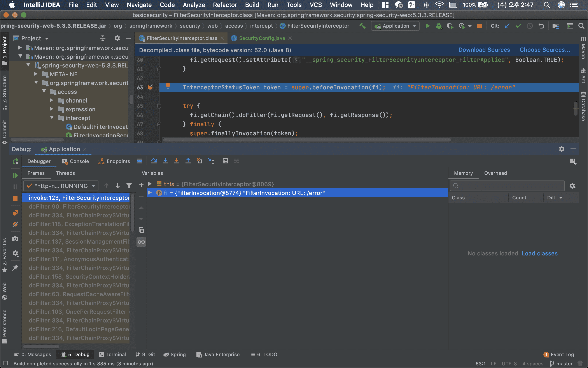
Task: Click the frames list vertical scrollbar
Action: [132, 212]
